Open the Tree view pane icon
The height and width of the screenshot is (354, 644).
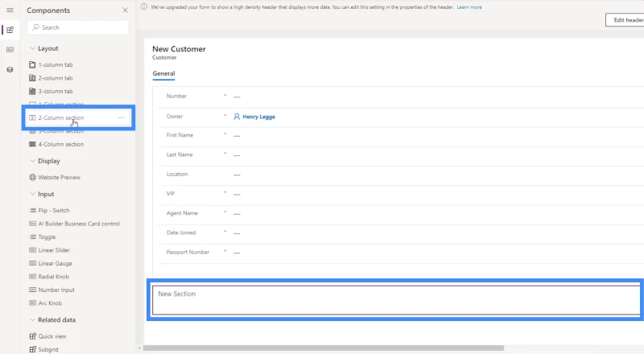(x=10, y=70)
